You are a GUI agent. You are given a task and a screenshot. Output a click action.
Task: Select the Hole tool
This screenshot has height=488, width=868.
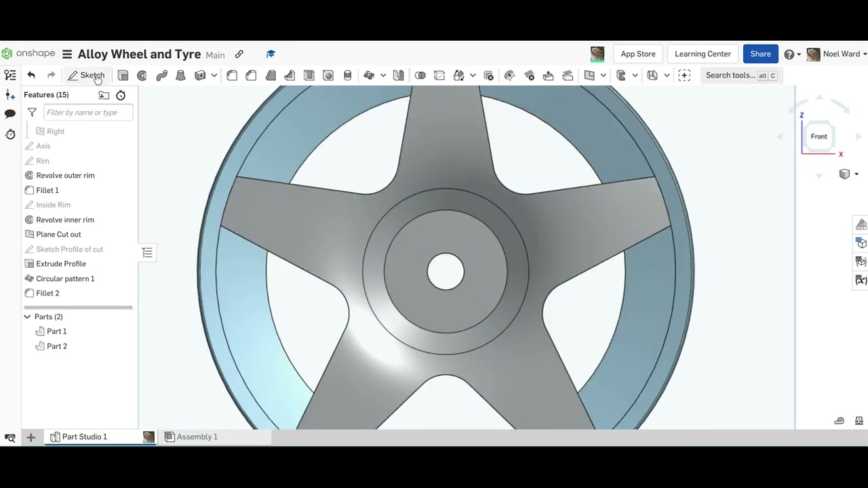pyautogui.click(x=328, y=75)
